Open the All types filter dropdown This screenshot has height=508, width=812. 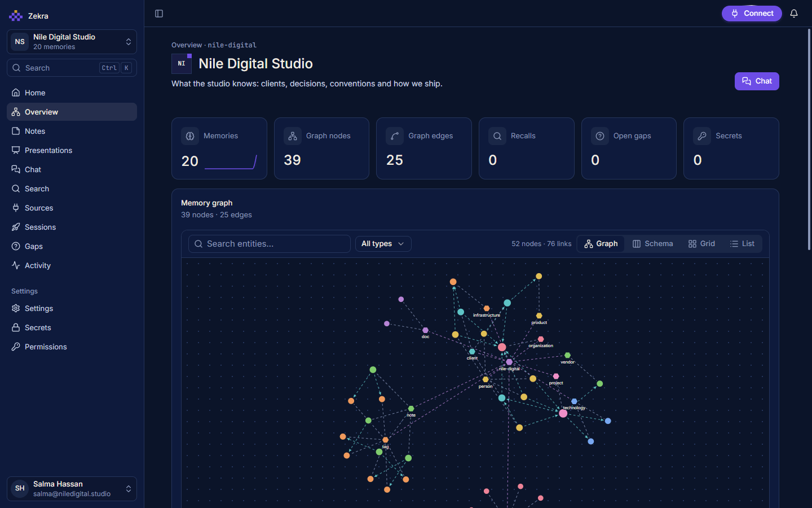(383, 244)
